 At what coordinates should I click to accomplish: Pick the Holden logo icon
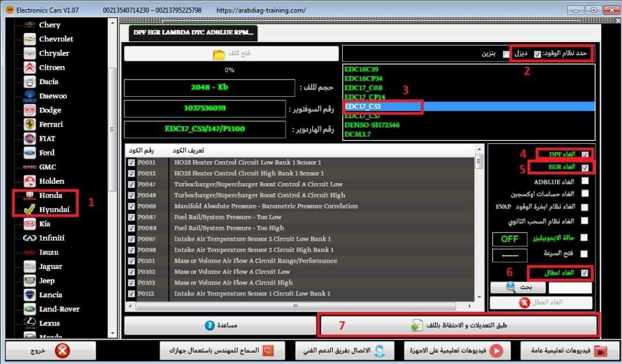pyautogui.click(x=30, y=181)
